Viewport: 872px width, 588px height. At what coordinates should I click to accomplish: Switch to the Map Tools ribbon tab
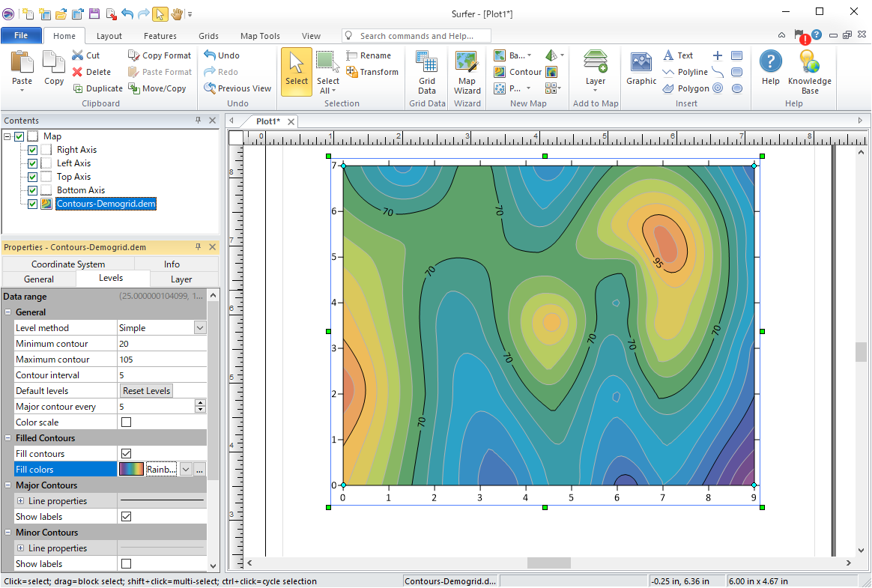tap(260, 36)
